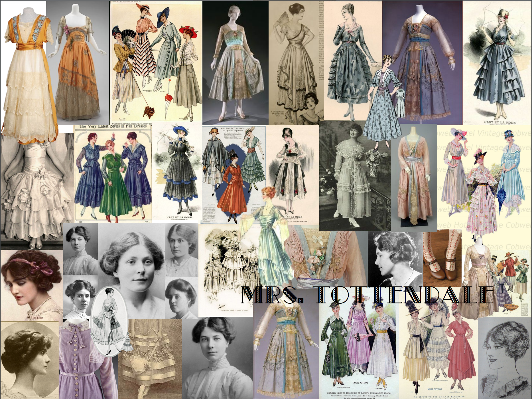
Task: Click "L'ART ET LA MODE" under the parasol lady in blue tiered dress
Action: coord(499,122)
